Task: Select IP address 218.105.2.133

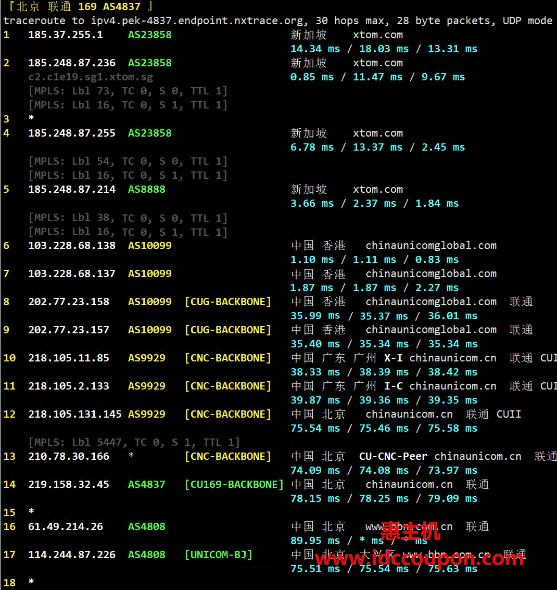Action: [x=69, y=386]
